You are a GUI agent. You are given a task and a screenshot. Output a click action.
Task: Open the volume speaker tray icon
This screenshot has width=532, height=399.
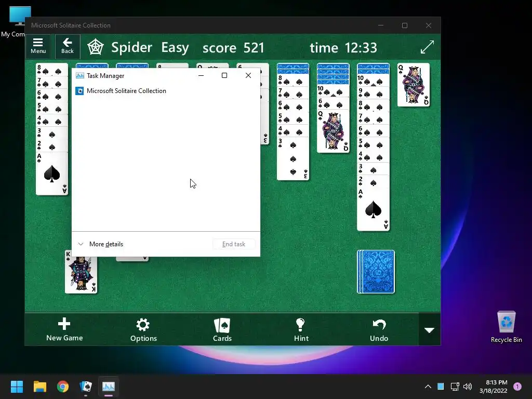(x=468, y=387)
